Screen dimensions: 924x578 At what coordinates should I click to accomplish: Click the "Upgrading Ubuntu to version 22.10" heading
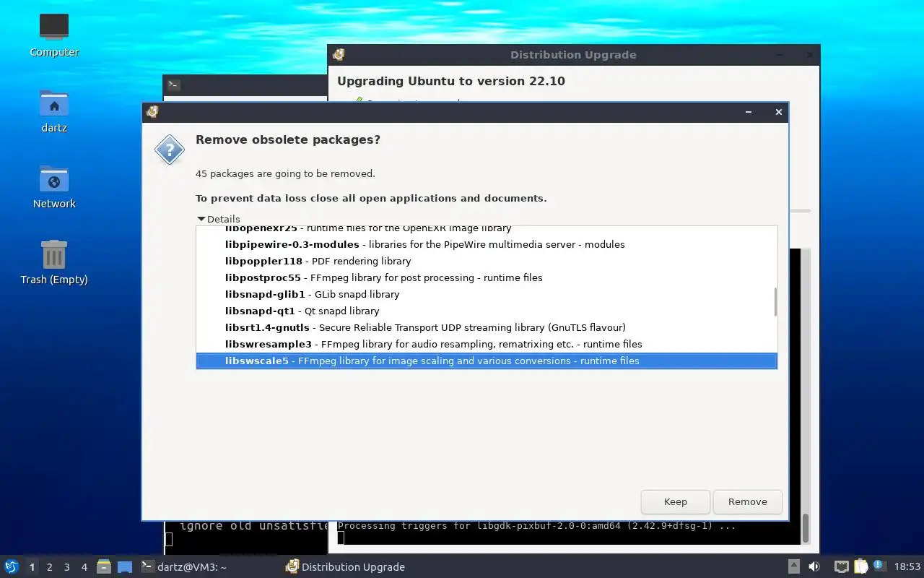(451, 81)
